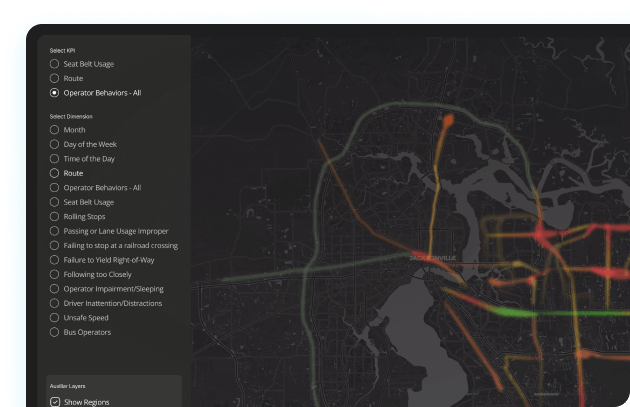This screenshot has height=407, width=630.
Task: Pick the Month dimension
Action: tap(55, 130)
